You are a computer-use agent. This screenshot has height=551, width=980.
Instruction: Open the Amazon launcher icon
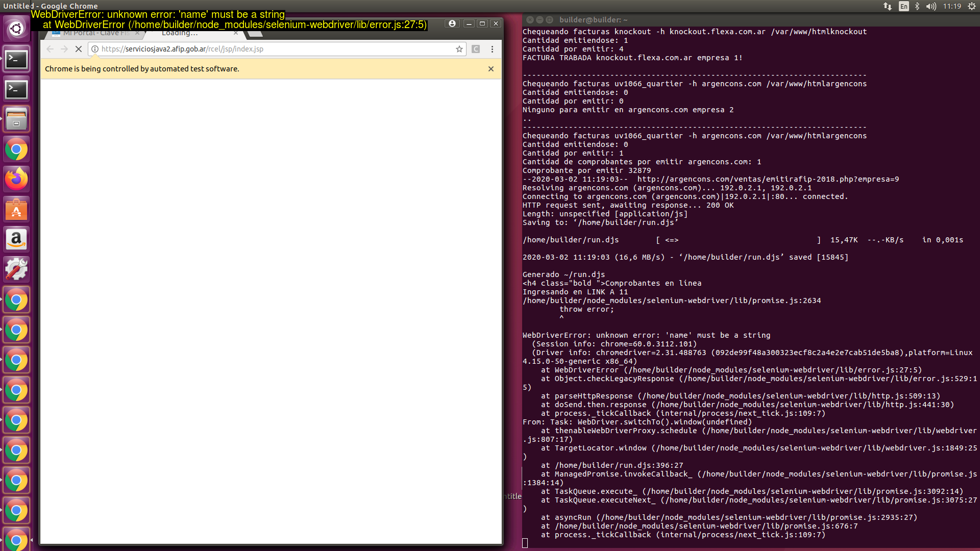[16, 239]
